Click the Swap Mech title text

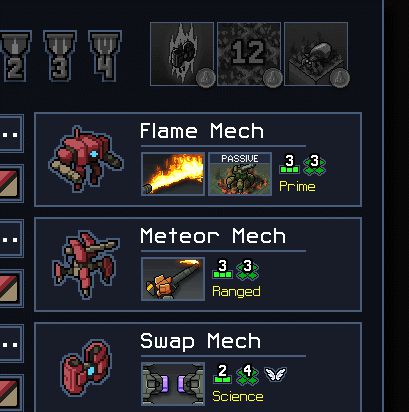tap(200, 342)
